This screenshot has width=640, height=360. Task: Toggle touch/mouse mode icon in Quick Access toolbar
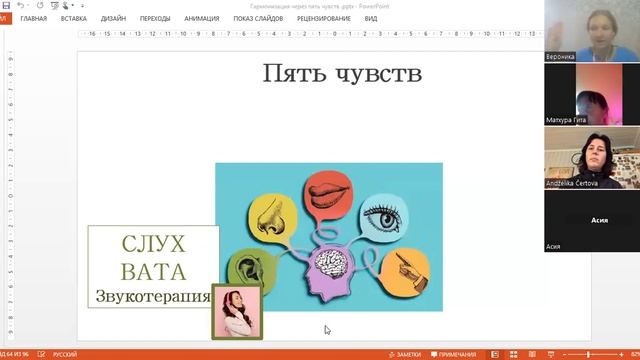65,6
